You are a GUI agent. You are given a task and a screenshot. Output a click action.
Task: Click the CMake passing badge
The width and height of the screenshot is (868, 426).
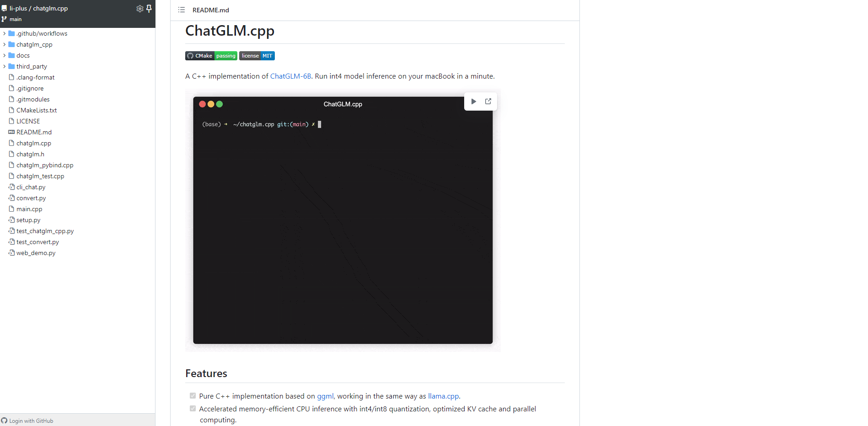(211, 56)
